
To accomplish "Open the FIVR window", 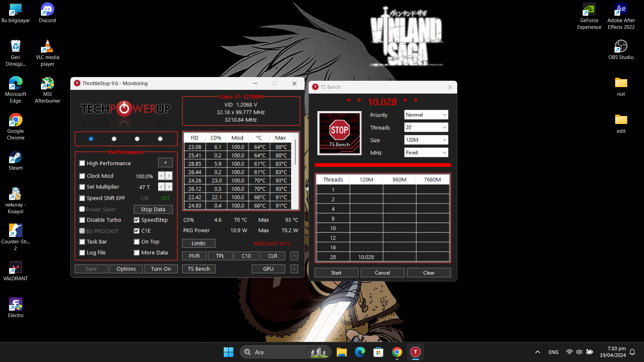I will 194,256.
